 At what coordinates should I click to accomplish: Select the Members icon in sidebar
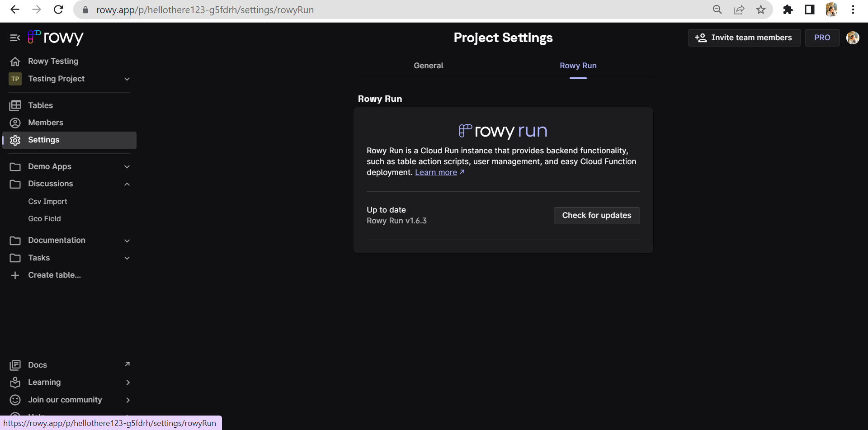[x=15, y=122]
